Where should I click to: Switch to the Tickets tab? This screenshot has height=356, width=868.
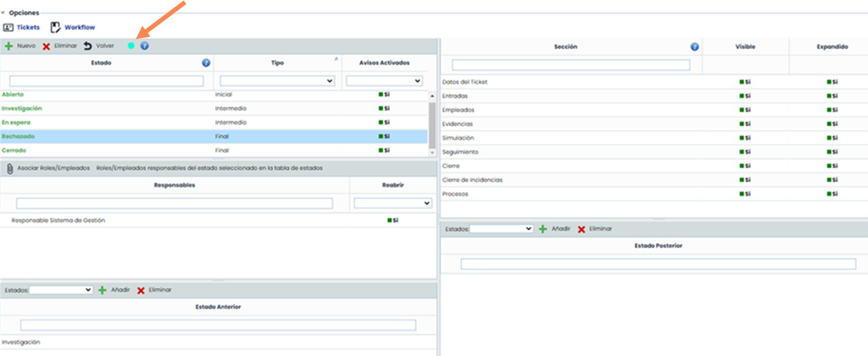click(x=22, y=28)
